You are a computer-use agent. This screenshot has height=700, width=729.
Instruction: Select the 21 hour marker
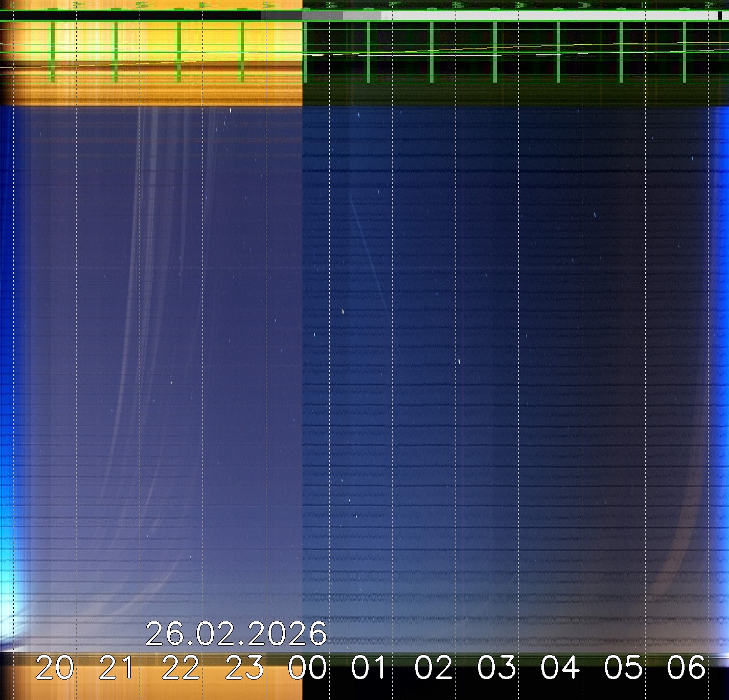pyautogui.click(x=118, y=667)
